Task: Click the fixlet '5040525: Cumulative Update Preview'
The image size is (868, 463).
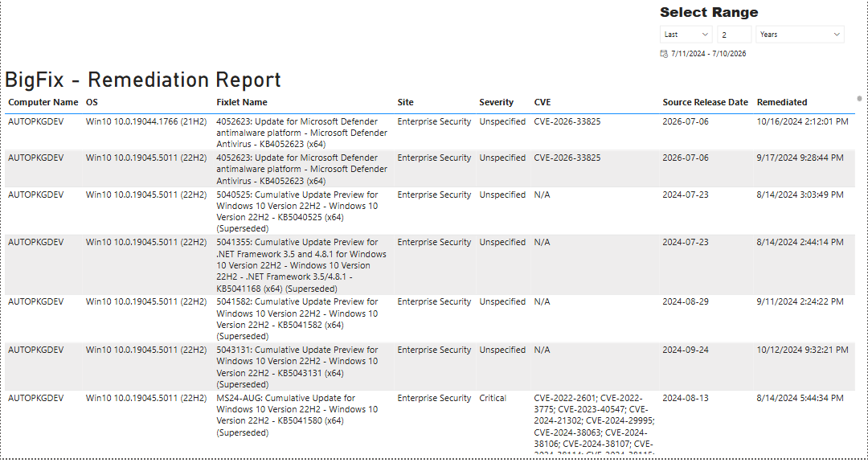Action: click(x=297, y=211)
